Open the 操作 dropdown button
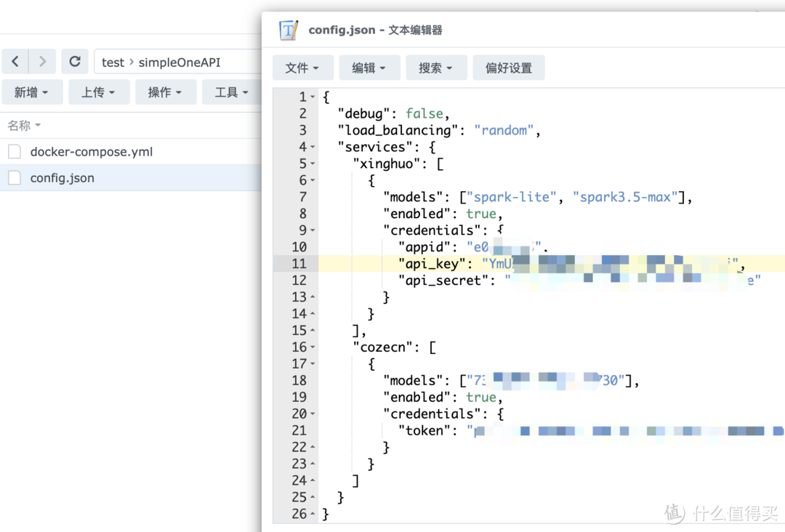The width and height of the screenshot is (785, 532). (165, 92)
